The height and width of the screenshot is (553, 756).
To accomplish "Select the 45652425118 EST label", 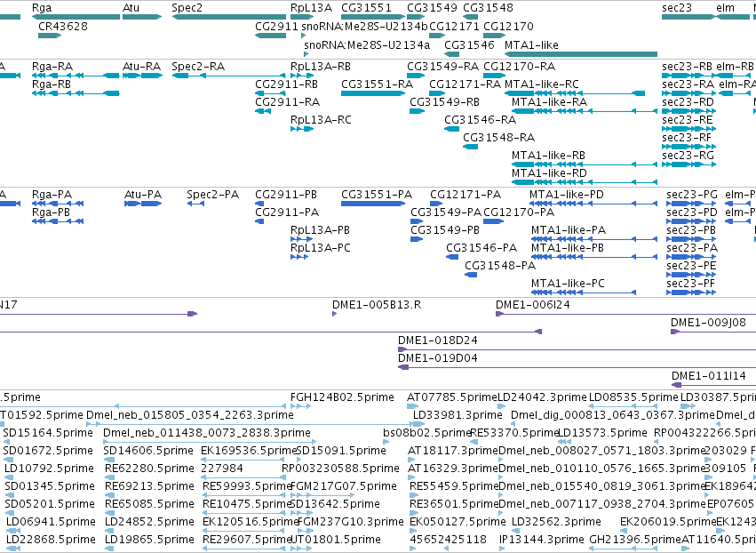I will coord(449,539).
